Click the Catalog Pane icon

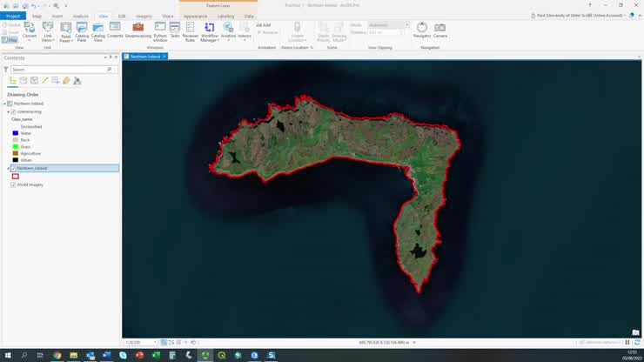[82, 31]
